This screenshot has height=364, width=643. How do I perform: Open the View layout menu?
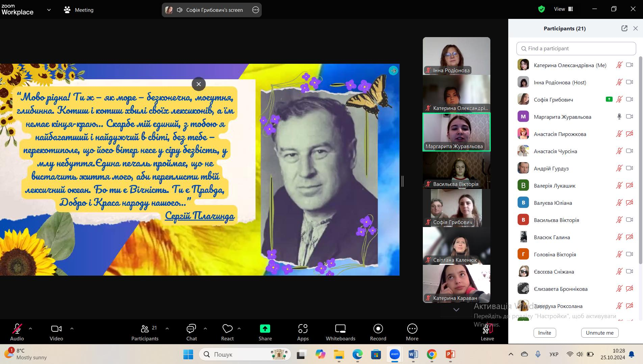(x=563, y=9)
